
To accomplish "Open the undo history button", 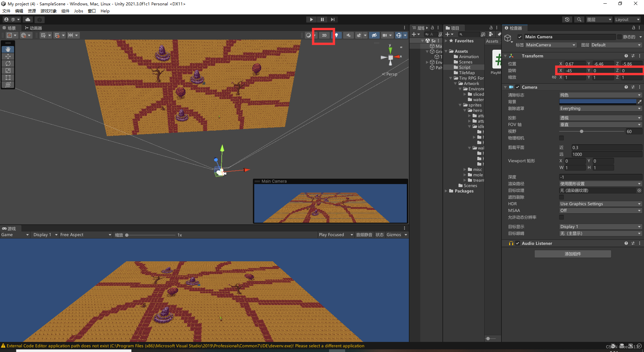I will pyautogui.click(x=567, y=19).
